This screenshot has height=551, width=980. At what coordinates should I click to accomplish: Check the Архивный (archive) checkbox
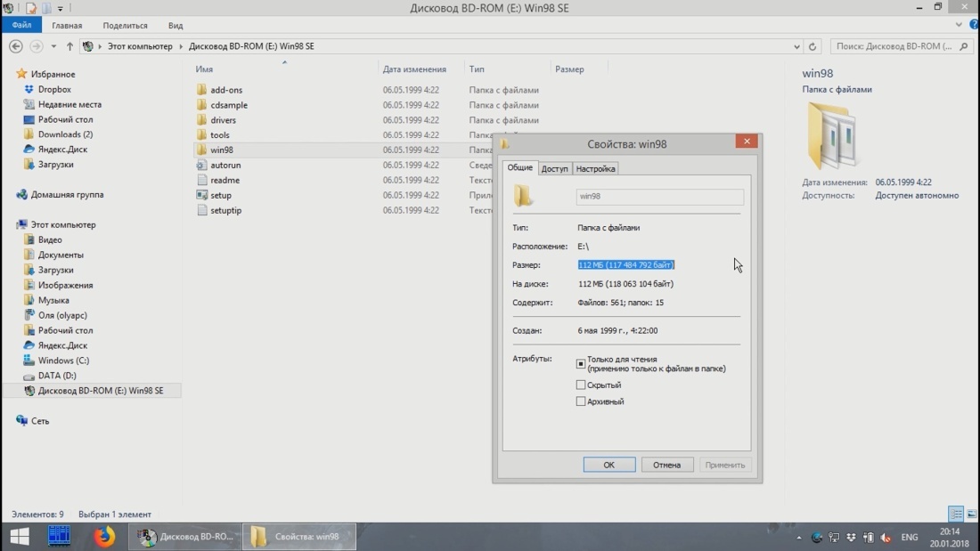581,401
